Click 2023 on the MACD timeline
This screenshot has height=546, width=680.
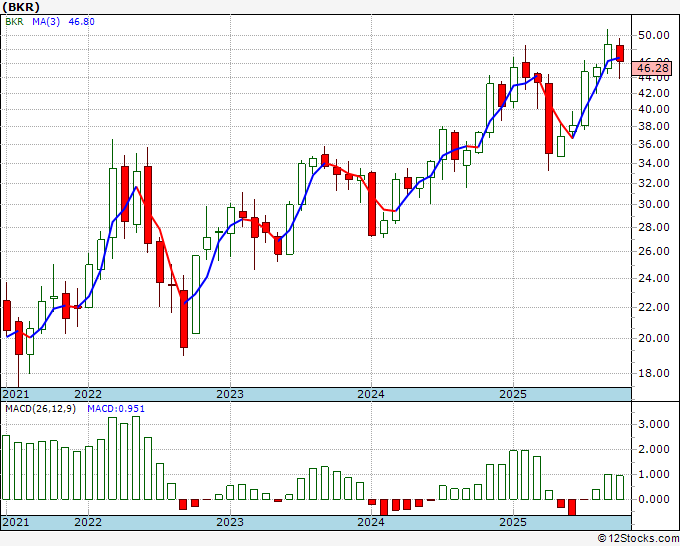coord(230,522)
